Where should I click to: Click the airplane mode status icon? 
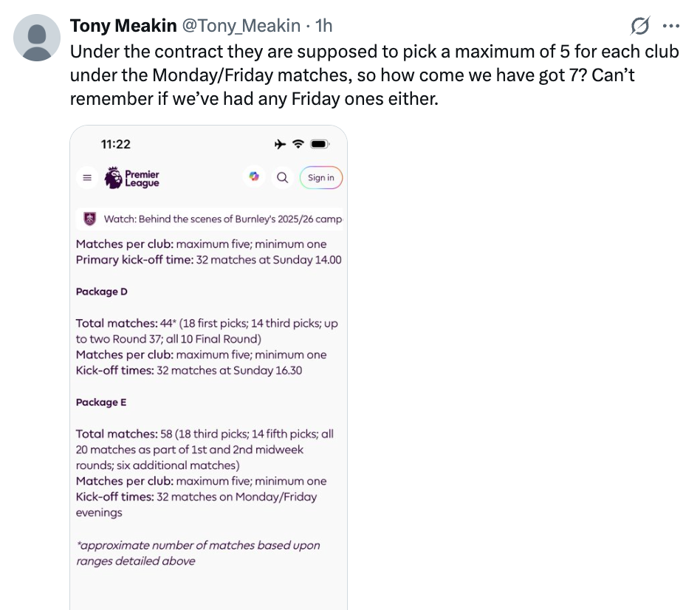280,144
